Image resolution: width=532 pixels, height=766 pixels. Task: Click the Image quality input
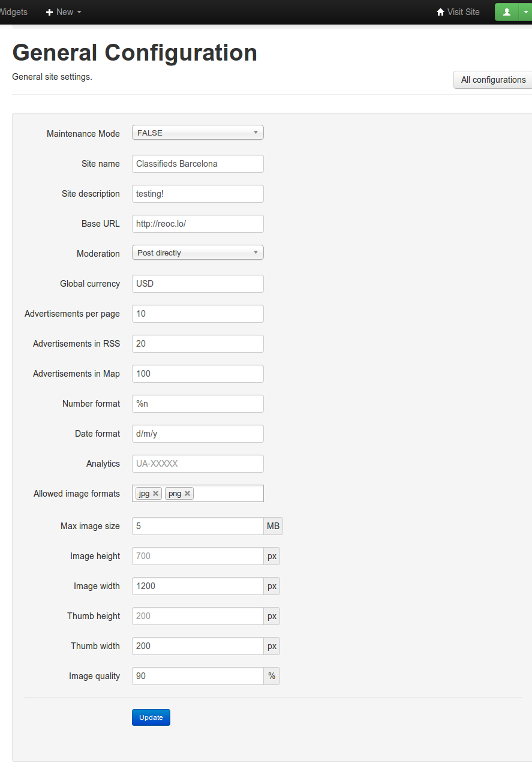197,676
